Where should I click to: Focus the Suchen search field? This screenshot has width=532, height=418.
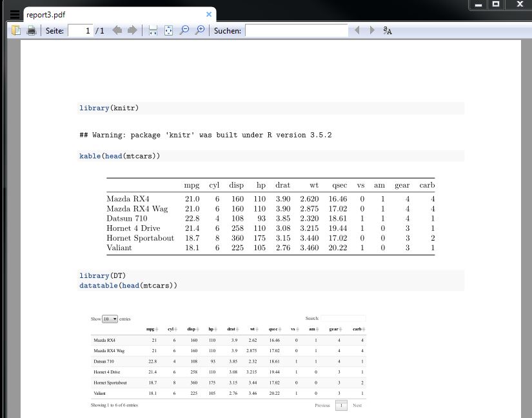point(297,30)
